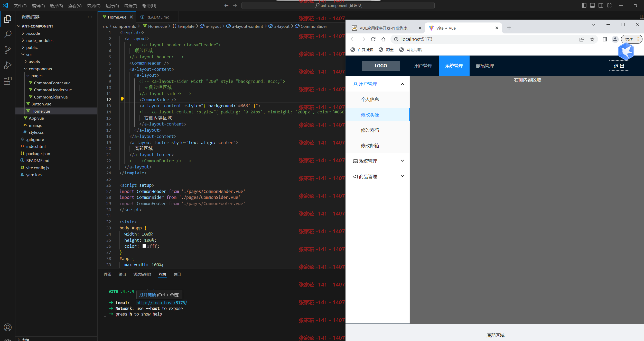
Task: Open the Explorer view in the activity bar
Action: pyautogui.click(x=8, y=19)
